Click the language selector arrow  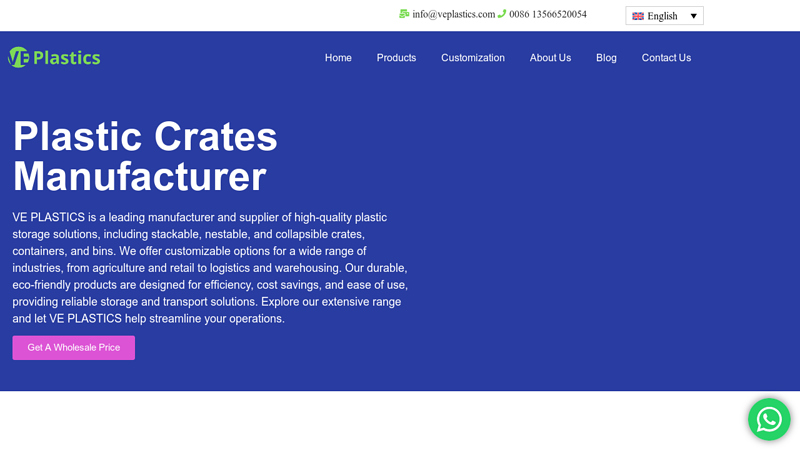[693, 16]
